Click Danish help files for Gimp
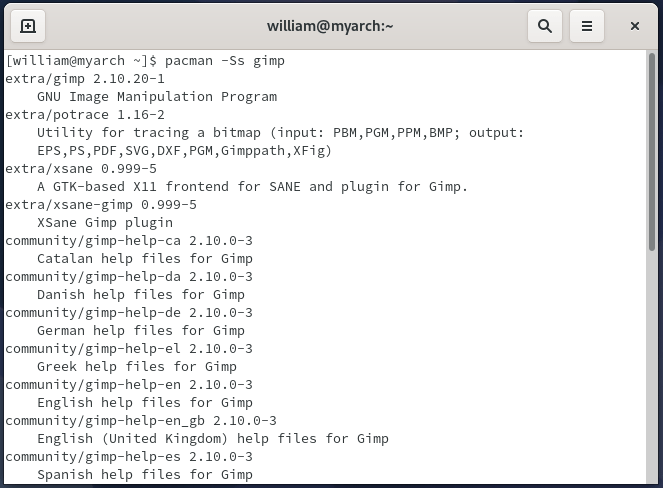The width and height of the screenshot is (663, 488). (141, 294)
